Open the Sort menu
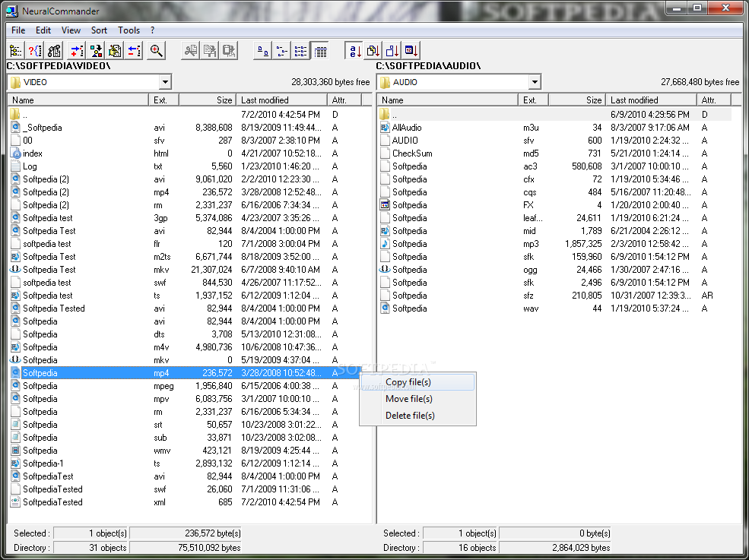Image resolution: width=749 pixels, height=560 pixels. (99, 30)
